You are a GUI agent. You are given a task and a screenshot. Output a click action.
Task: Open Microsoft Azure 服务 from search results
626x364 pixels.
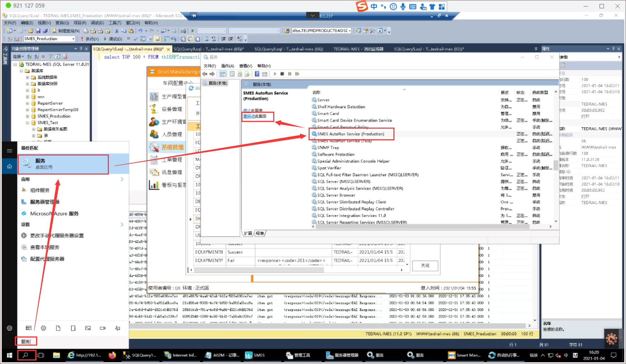(54, 214)
